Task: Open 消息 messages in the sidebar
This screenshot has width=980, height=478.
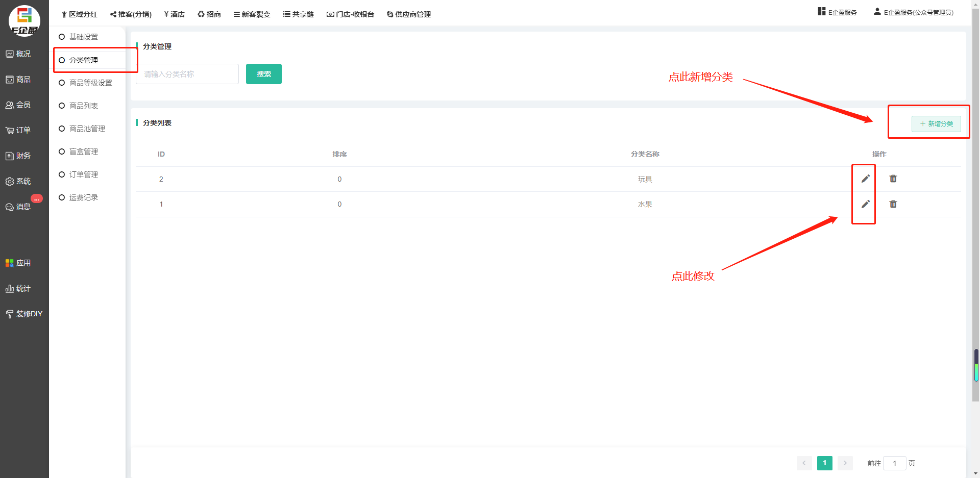Action: pos(18,207)
